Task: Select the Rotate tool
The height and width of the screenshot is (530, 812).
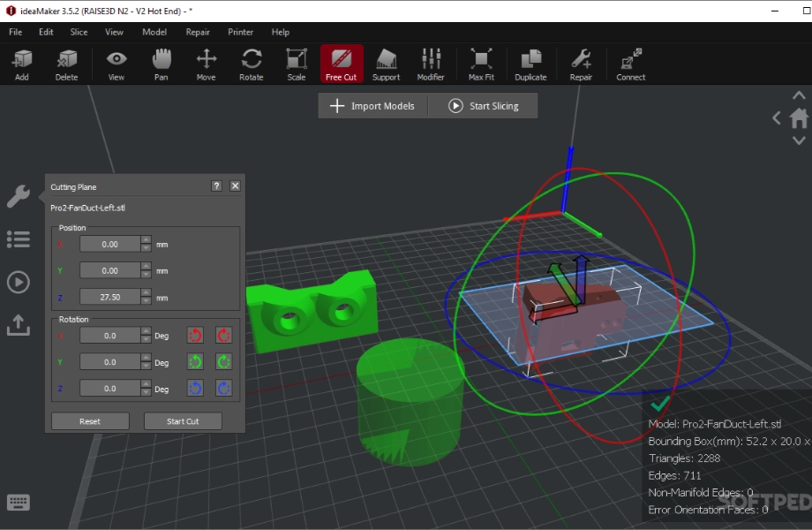Action: coord(252,64)
